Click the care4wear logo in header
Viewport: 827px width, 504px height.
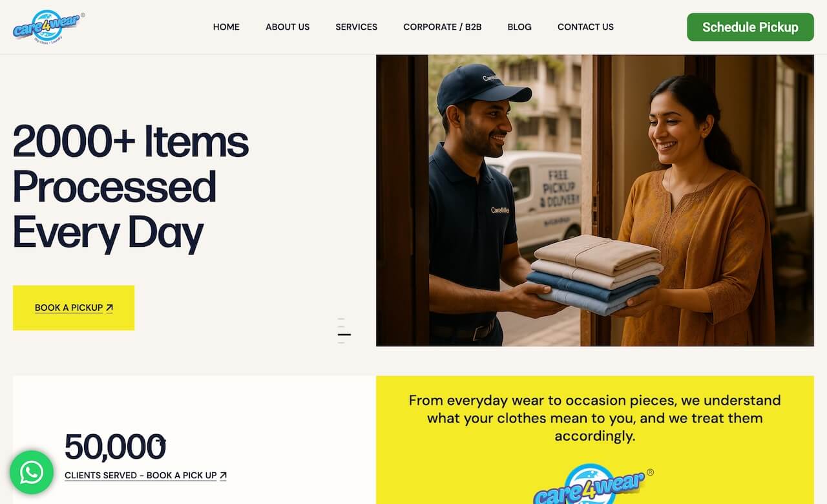pyautogui.click(x=49, y=26)
